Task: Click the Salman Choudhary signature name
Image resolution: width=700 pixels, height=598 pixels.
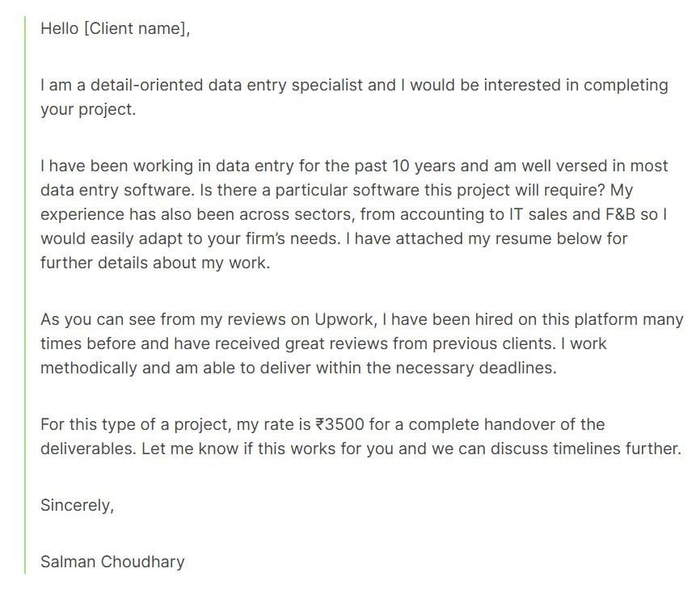Action: tap(112, 562)
